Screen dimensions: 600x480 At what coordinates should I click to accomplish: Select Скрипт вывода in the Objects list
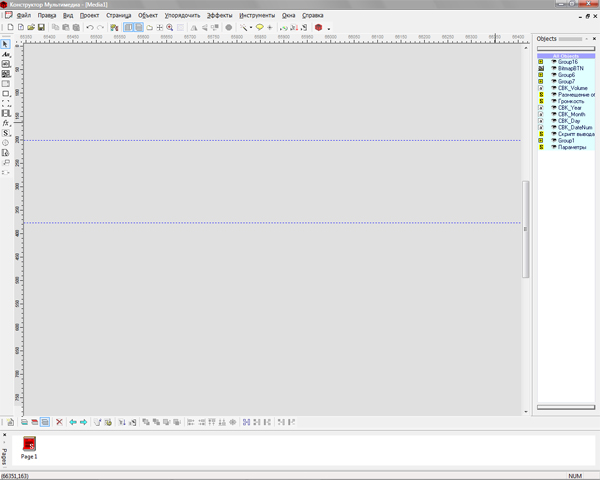(x=576, y=134)
